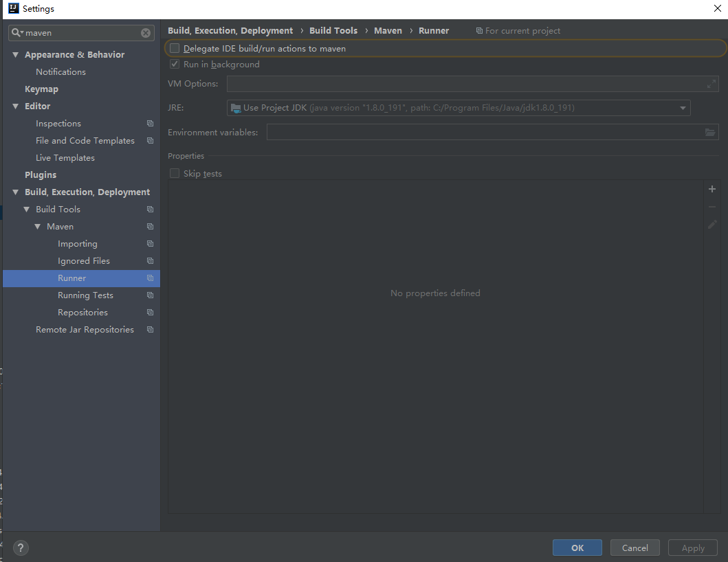Viewport: 728px width, 562px height.
Task: Add a new Maven property with plus icon
Action: tap(712, 189)
